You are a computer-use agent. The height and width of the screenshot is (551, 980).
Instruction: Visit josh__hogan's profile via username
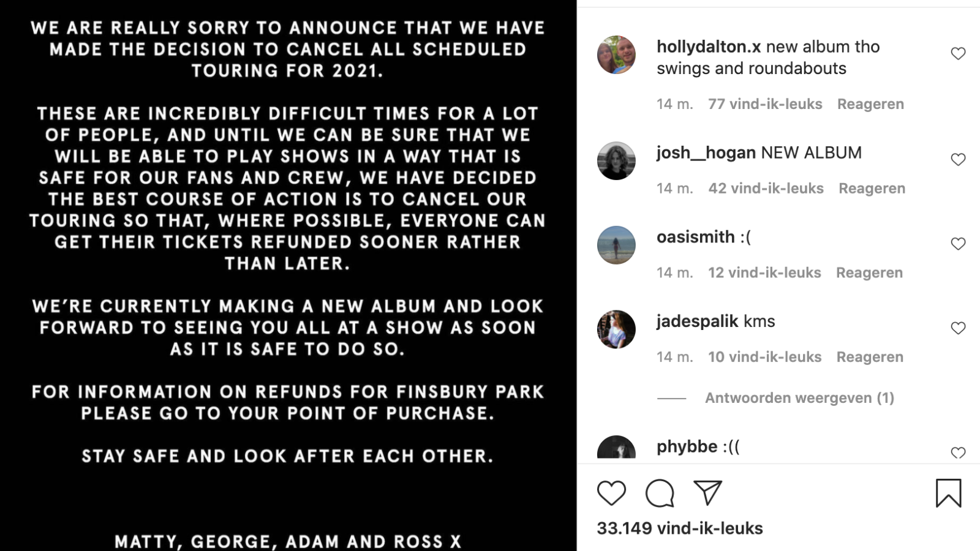[x=706, y=152]
